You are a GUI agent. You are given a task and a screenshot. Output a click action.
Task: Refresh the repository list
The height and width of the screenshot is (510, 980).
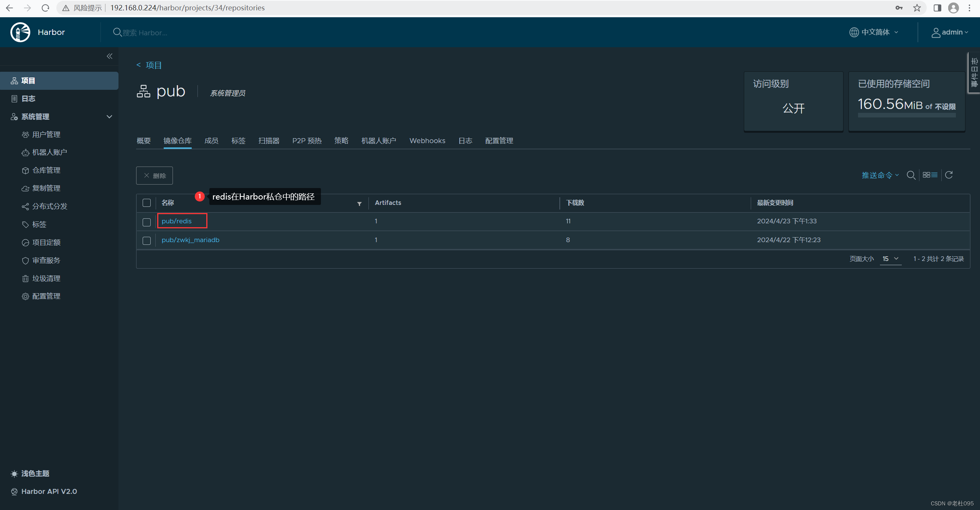click(x=949, y=175)
